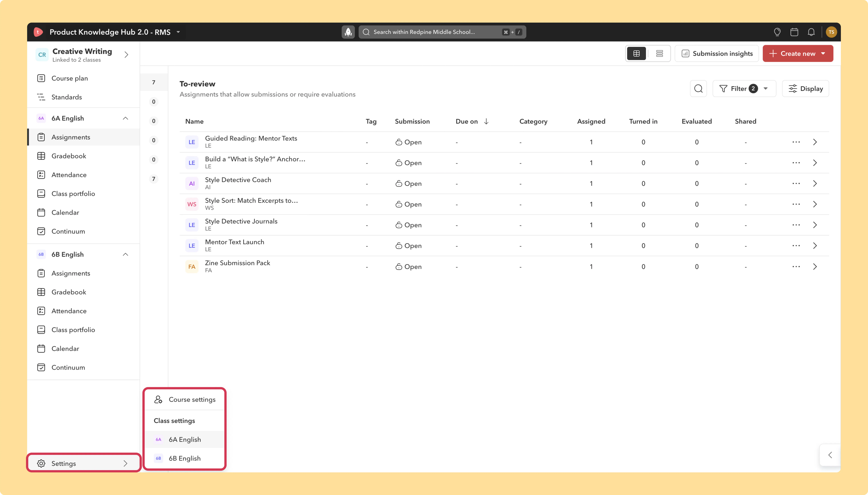This screenshot has width=868, height=495.
Task: Open Submission insights
Action: (x=717, y=53)
